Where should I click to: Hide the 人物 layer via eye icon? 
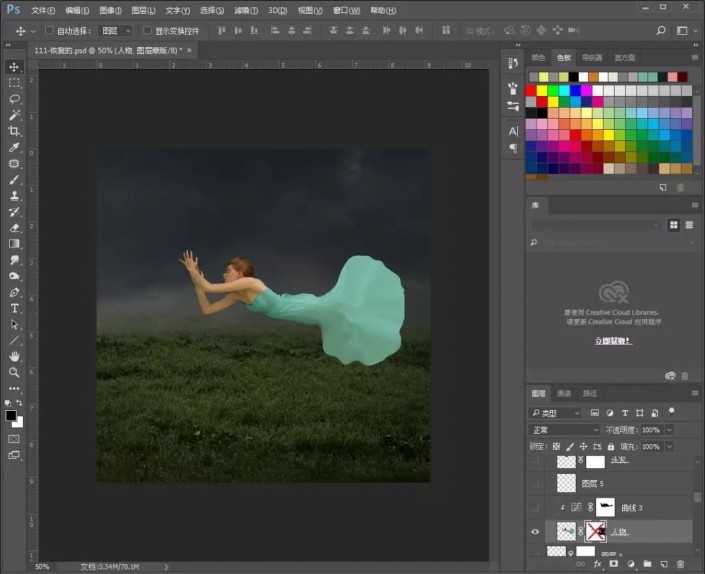537,532
